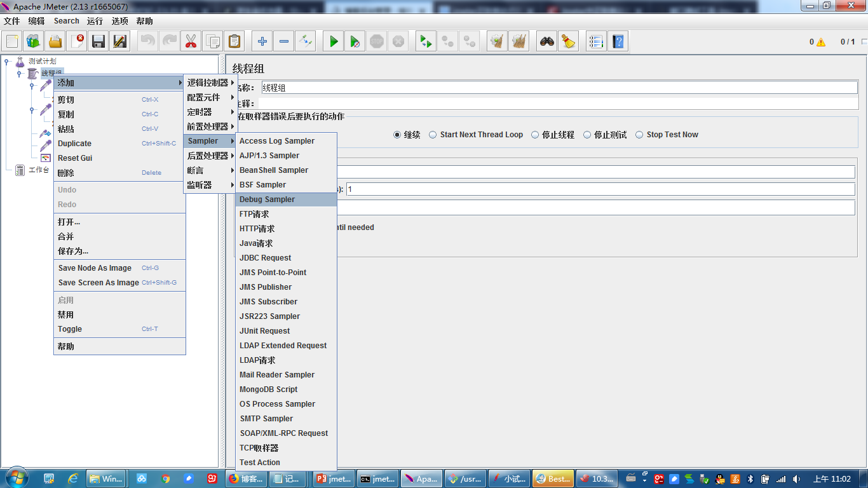This screenshot has height=488, width=868.
Task: Open Search with binoculars icon
Action: 546,41
